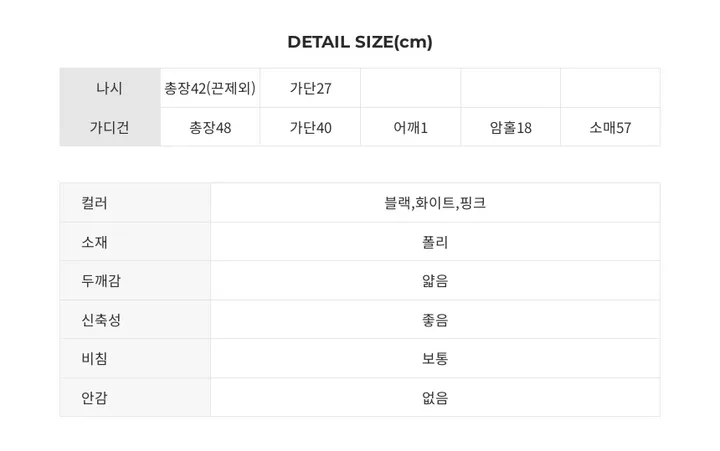The width and height of the screenshot is (720, 451).
Task: Select the 나시 row header cell
Action: point(110,88)
